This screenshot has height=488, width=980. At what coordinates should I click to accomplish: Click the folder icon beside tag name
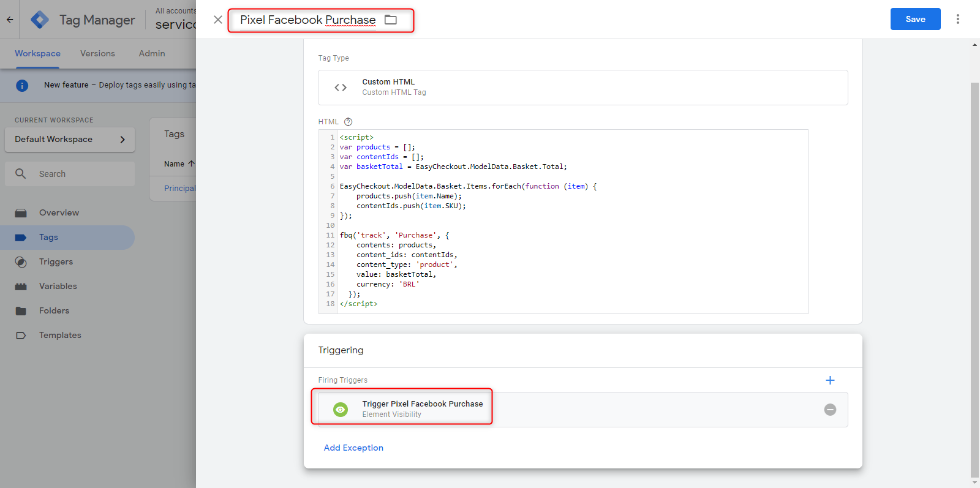click(x=391, y=20)
